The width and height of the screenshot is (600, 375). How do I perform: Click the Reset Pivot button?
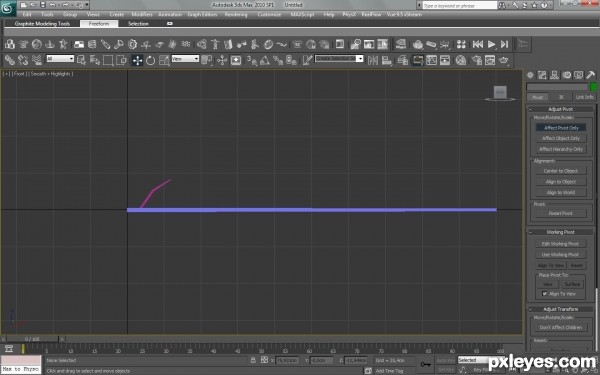click(x=561, y=214)
